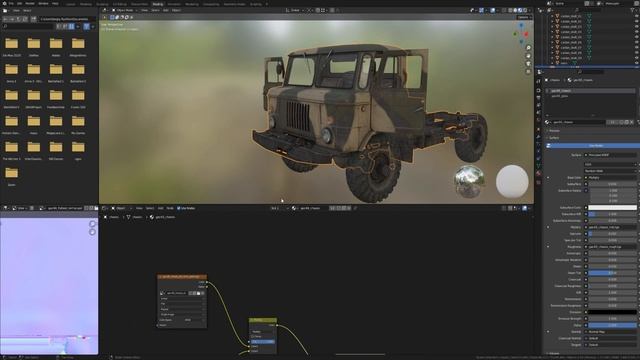Click node editor overlay icon
Viewport: 640px width, 360px height.
tap(524, 208)
